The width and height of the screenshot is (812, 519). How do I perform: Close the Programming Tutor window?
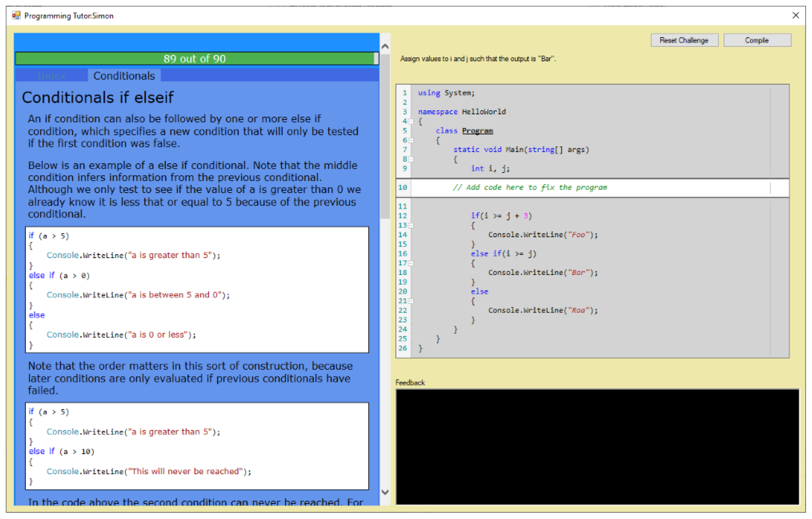click(796, 15)
